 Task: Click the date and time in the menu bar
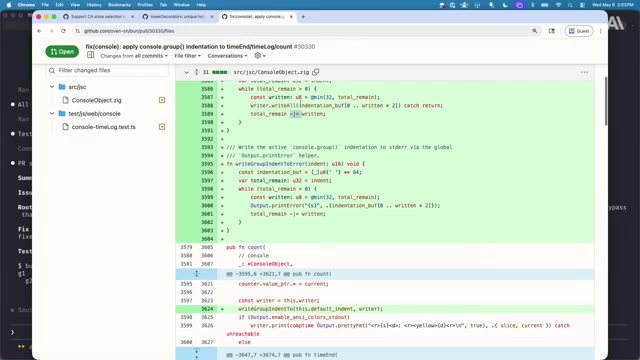tap(613, 5)
